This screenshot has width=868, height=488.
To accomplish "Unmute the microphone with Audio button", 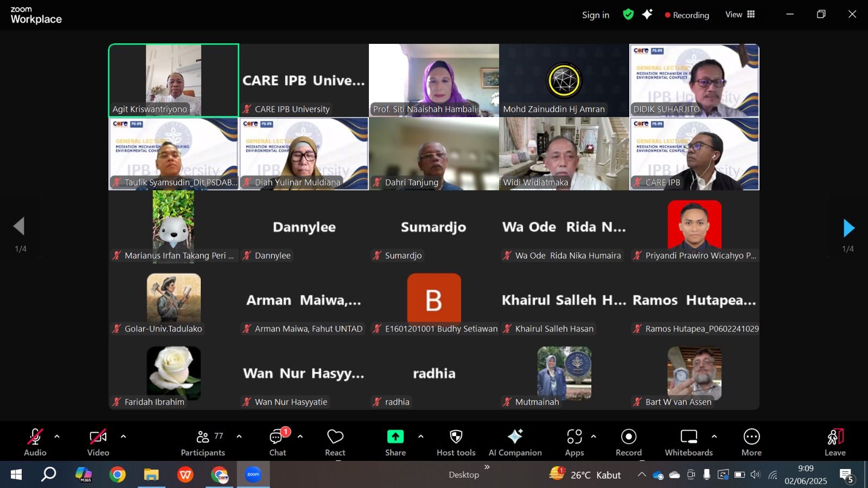I will click(x=35, y=442).
